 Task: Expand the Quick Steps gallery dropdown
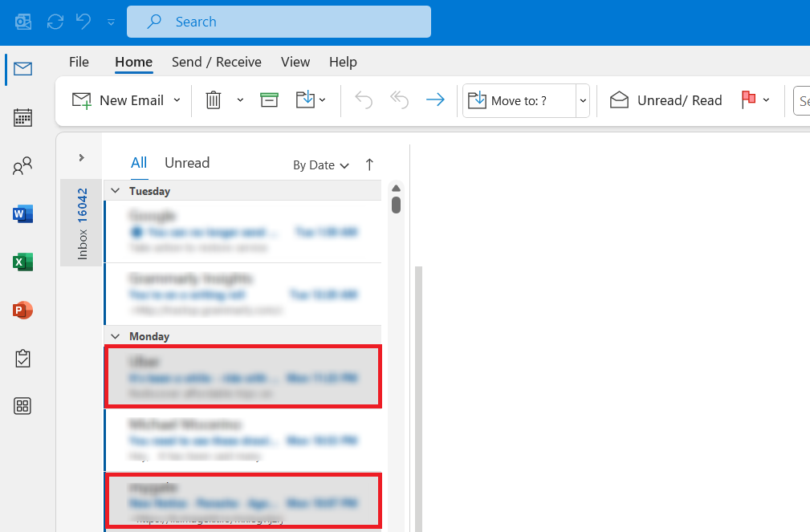[x=583, y=101]
